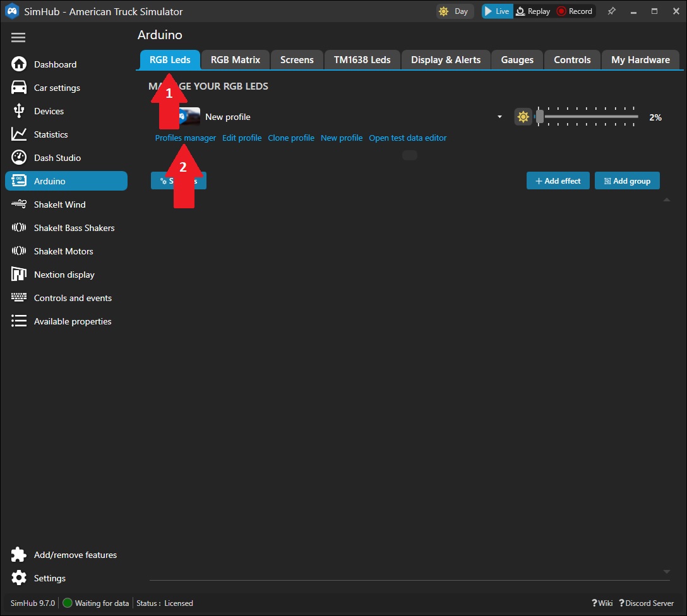The image size is (687, 616).
Task: Select the RGB Leds tab
Action: point(170,60)
